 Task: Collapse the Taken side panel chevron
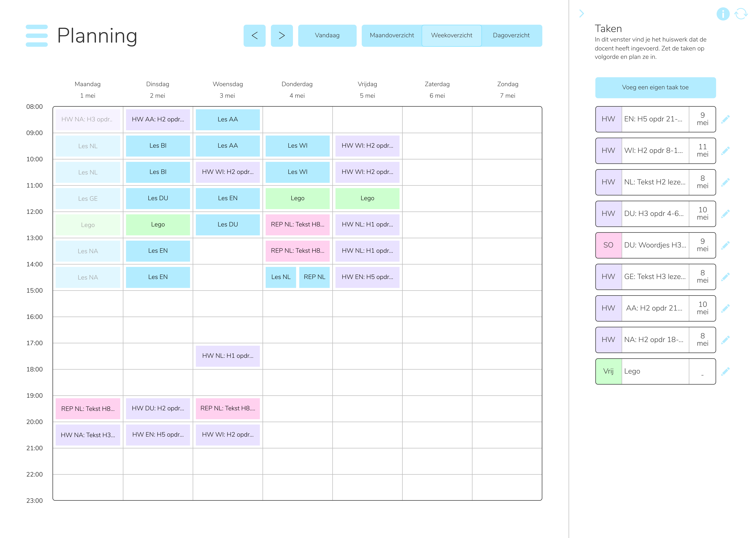pyautogui.click(x=582, y=14)
